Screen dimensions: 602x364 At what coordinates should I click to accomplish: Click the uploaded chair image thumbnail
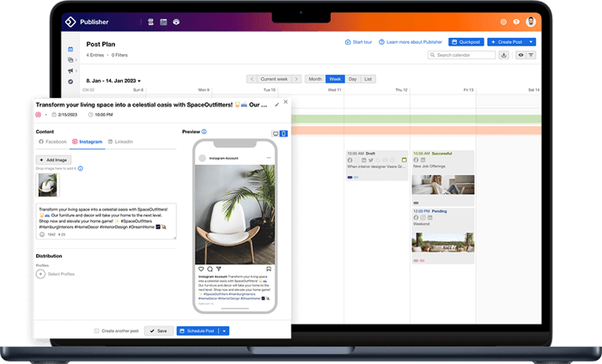coord(47,185)
